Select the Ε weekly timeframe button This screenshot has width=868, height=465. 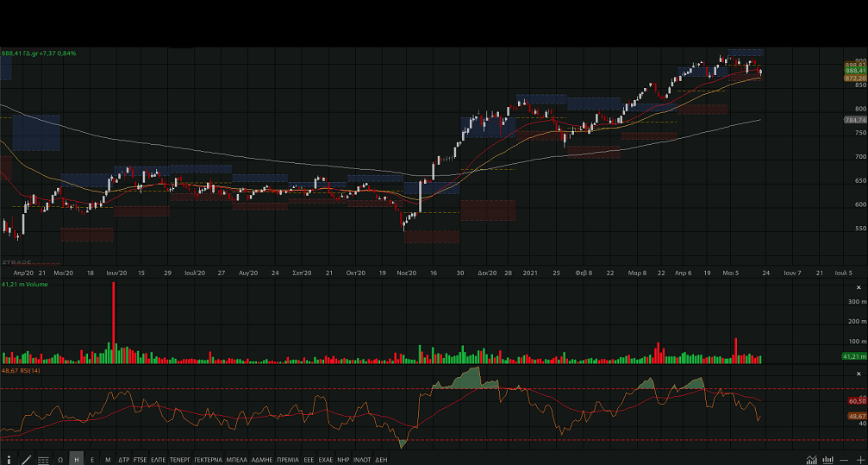(92, 460)
